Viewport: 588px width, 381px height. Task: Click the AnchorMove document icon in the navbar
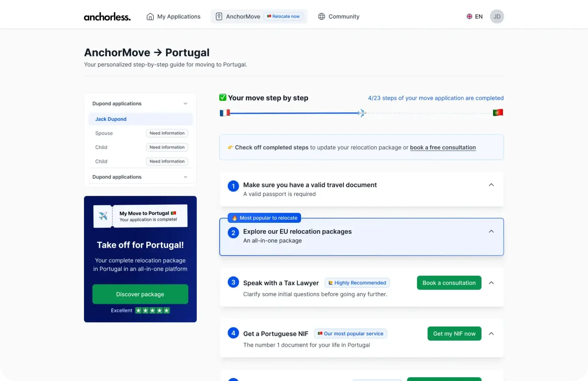click(219, 16)
